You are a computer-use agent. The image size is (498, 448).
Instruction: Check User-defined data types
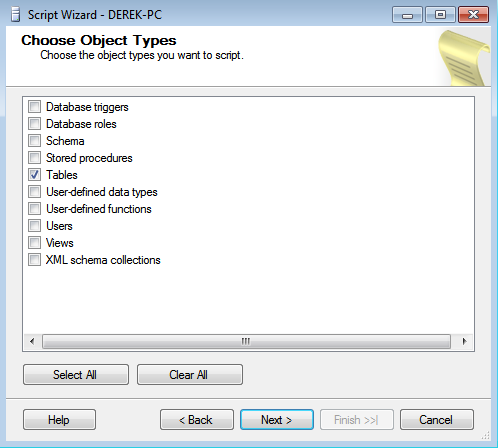[34, 192]
